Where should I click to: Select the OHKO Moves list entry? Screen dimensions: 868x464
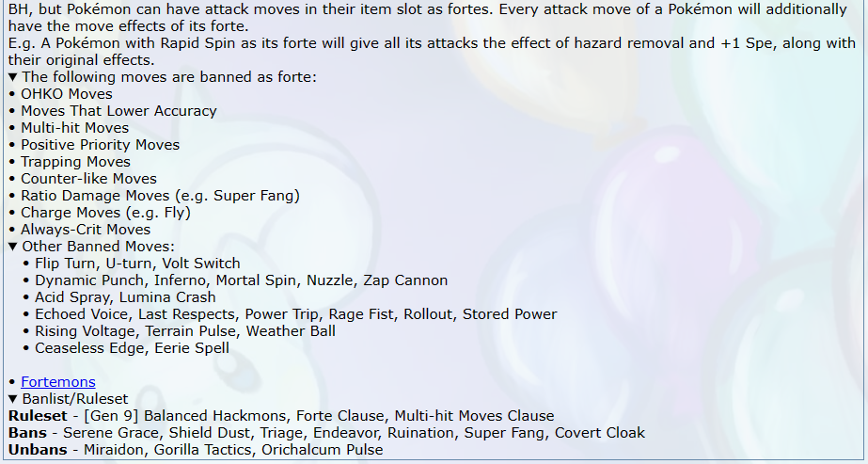tap(67, 94)
